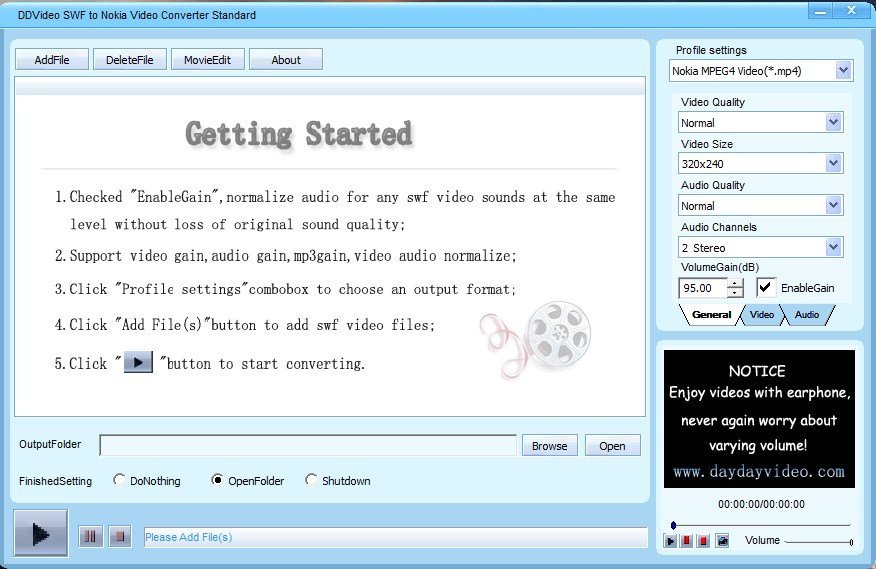This screenshot has height=569, width=876.
Task: Minimize the DDVideo converter window
Action: (x=821, y=11)
